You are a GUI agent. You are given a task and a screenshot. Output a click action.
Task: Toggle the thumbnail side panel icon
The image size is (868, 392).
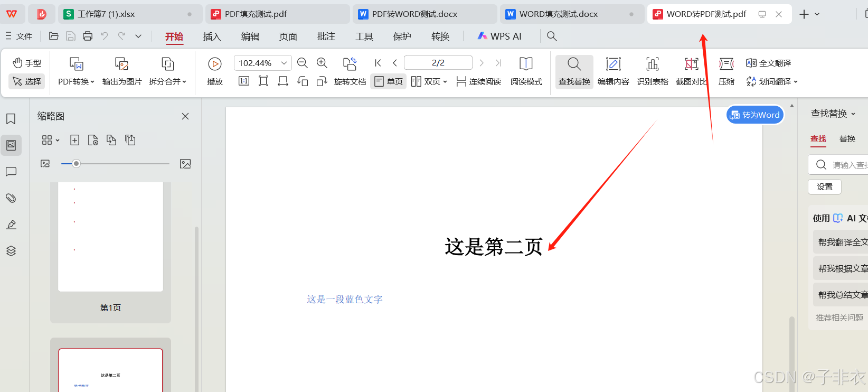11,145
